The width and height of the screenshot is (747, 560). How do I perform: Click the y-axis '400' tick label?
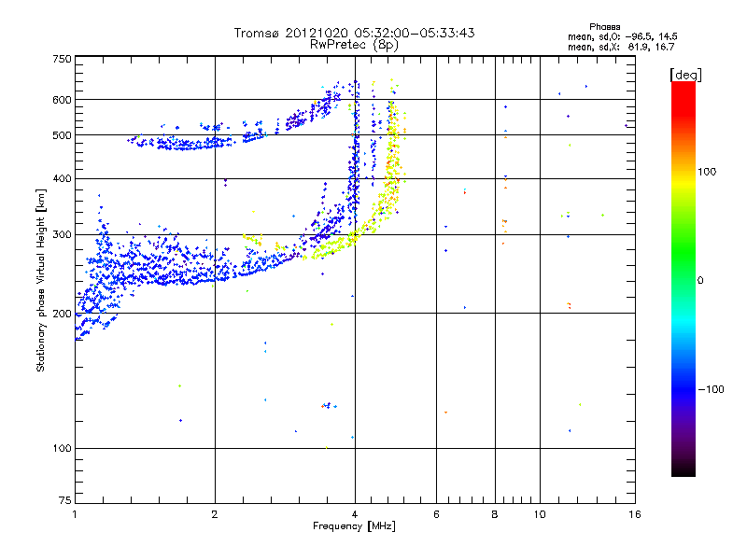[63, 178]
